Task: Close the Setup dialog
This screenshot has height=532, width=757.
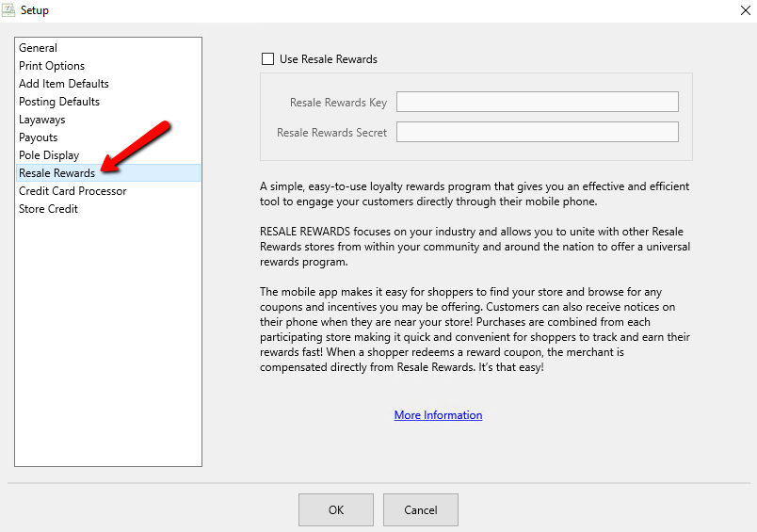Action: pos(746,10)
